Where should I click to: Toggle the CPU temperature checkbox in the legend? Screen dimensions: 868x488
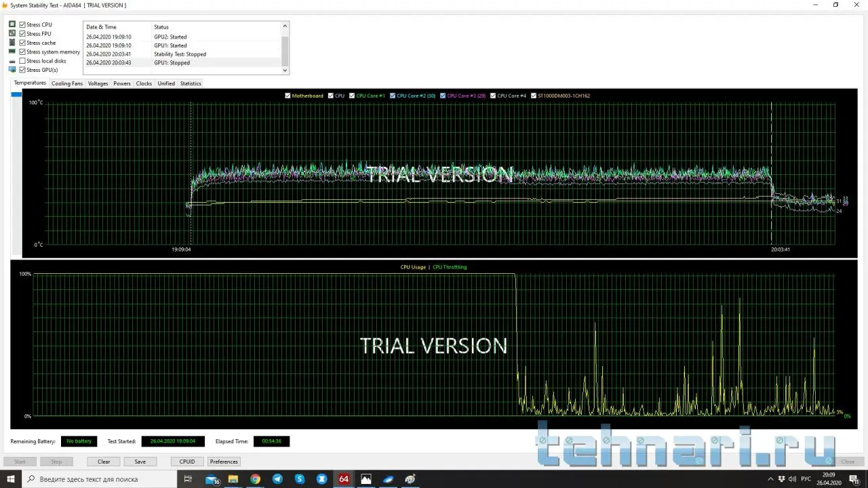331,96
